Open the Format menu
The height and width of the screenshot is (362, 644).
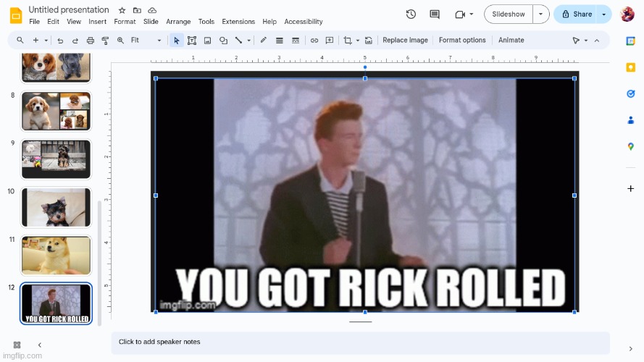tap(125, 22)
